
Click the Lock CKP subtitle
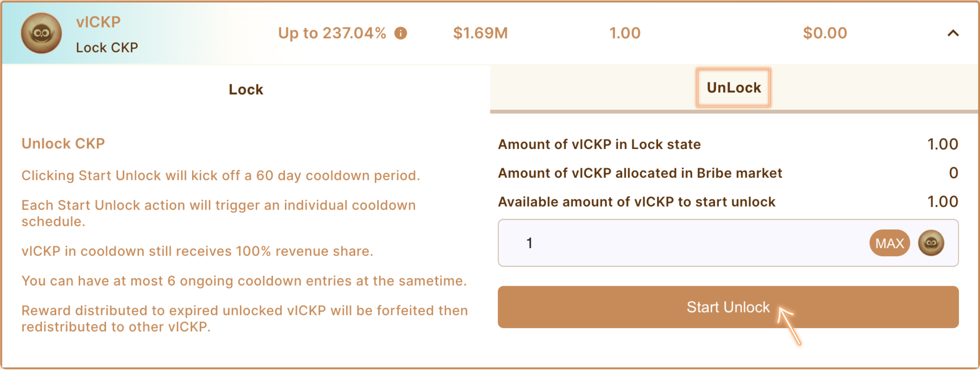pyautogui.click(x=107, y=47)
